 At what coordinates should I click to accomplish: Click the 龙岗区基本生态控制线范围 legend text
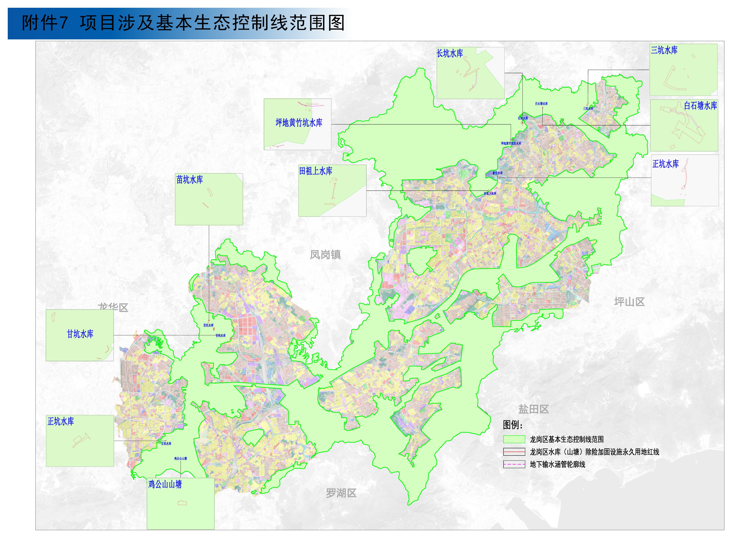pos(567,439)
